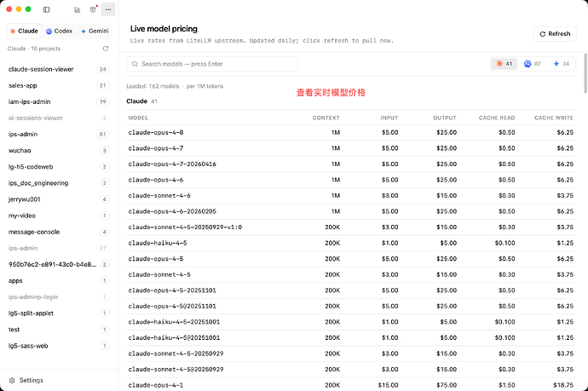Select the claude-opus-4-5-20251101 row
The image size is (588, 391).
coord(350,290)
